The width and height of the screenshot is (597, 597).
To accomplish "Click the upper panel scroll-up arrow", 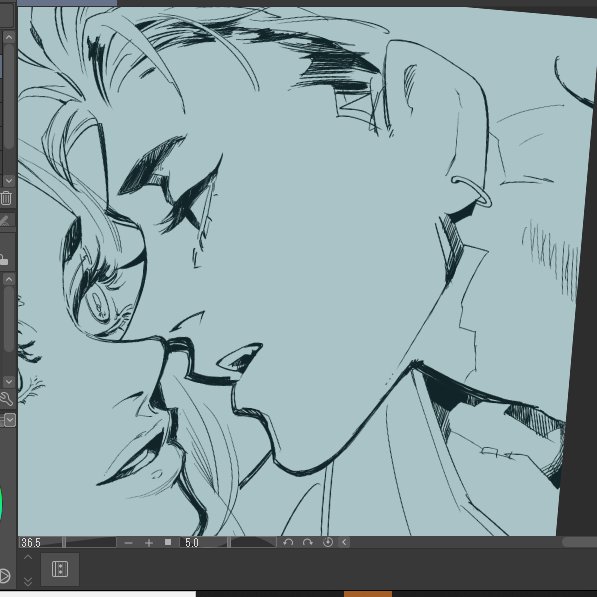I will (9, 37).
